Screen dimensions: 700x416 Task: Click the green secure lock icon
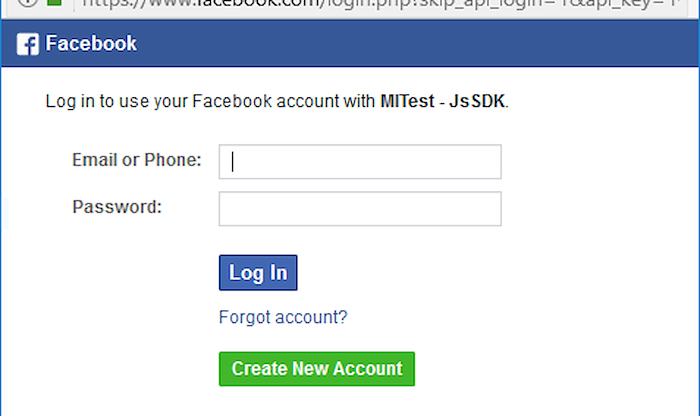tap(54, 2)
